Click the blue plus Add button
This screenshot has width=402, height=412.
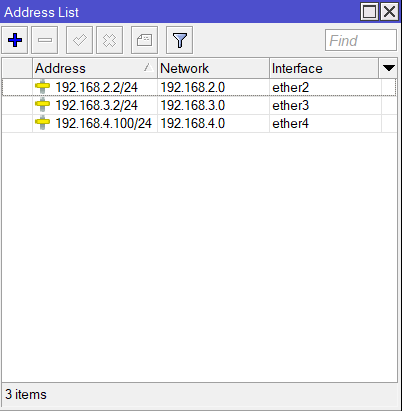click(x=15, y=40)
